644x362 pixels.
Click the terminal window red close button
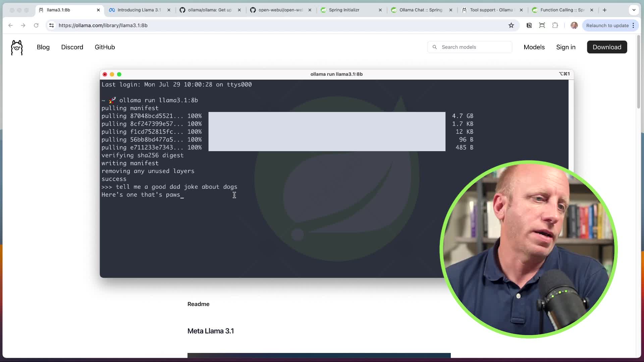[105, 74]
